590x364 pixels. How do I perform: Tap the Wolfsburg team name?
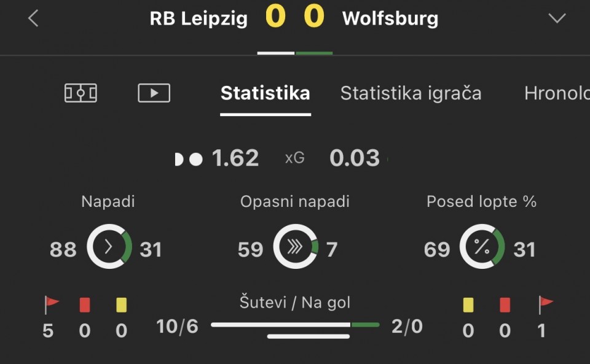pos(390,18)
